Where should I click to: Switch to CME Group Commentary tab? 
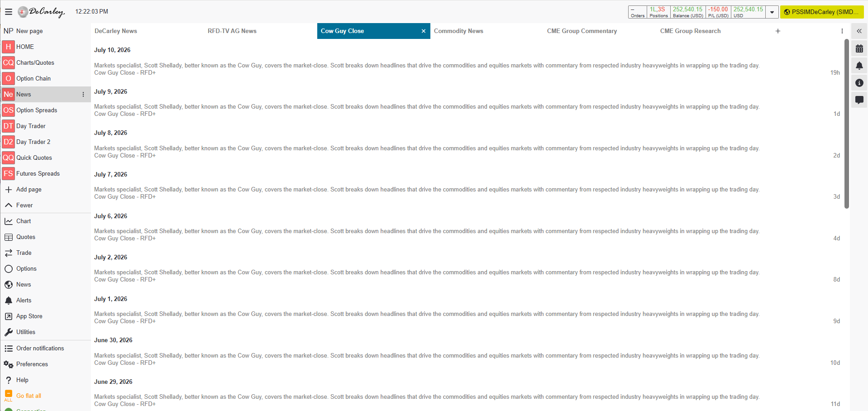(600, 31)
